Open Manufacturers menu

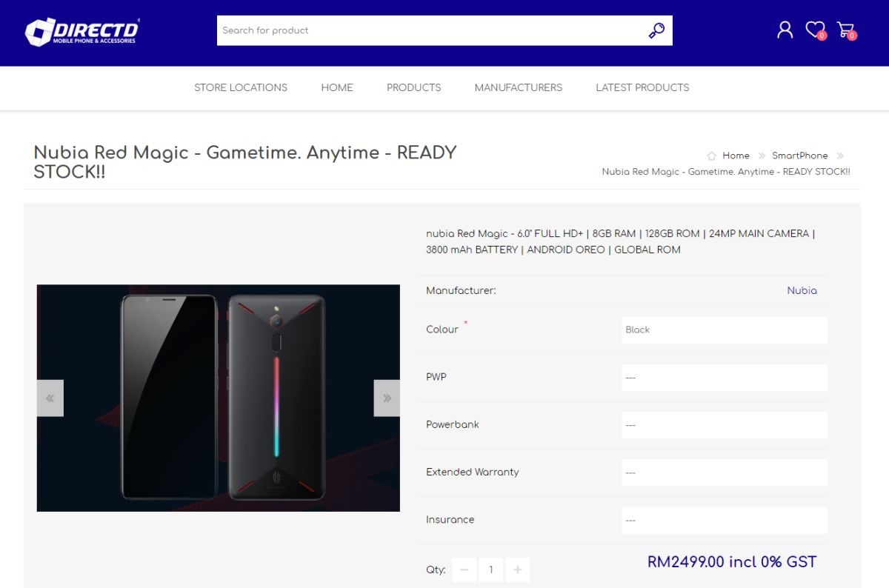[519, 87]
